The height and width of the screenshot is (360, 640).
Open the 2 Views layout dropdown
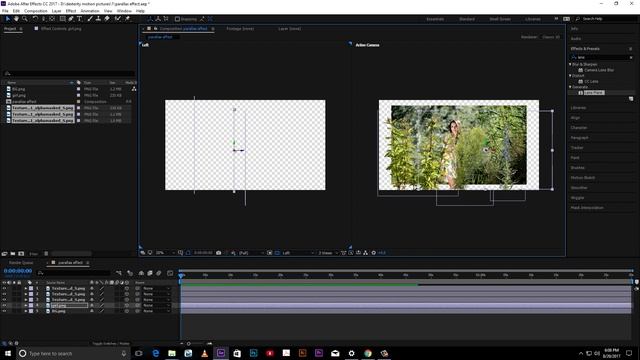328,253
